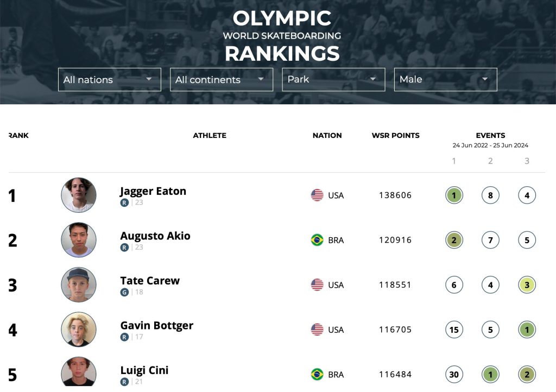Expand the All continents filter
Viewport: 556px width, 392px height.
tap(222, 80)
